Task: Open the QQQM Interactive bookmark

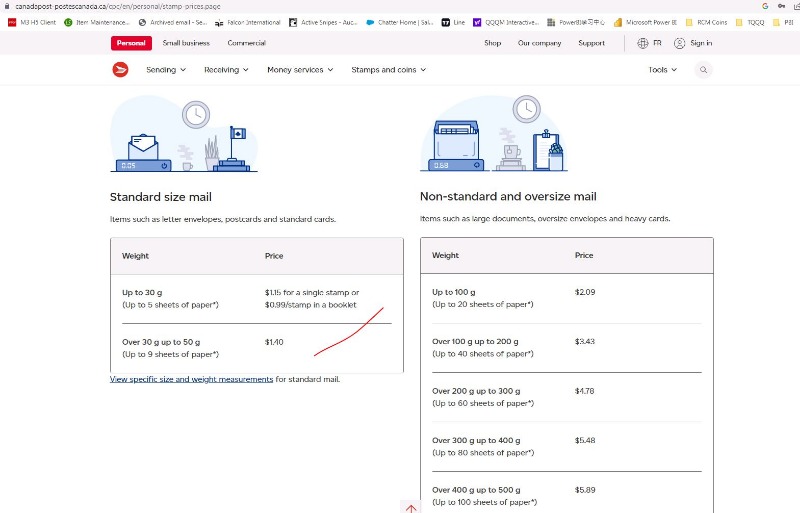Action: 506,22
